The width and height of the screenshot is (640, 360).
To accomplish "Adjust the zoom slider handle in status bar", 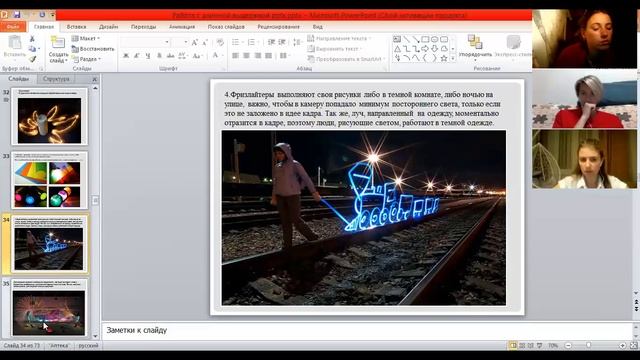I will tap(589, 345).
